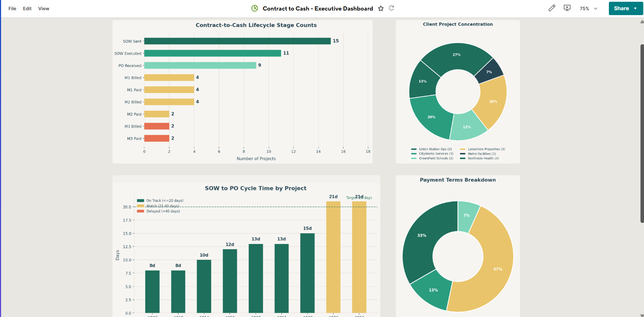644x317 pixels.
Task: Open the File menu
Action: click(x=12, y=8)
